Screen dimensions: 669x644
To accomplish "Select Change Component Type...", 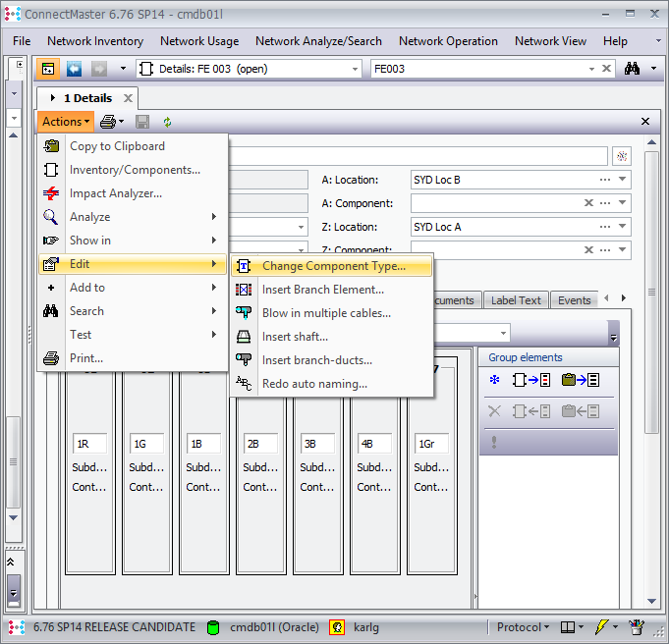I will [332, 266].
